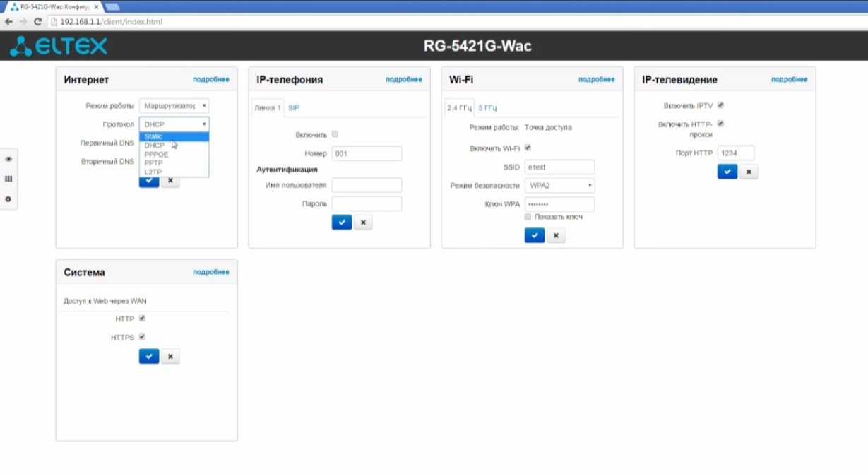Open the SIP tab in IP-телефония
Viewport: 868px width, 474px height.
pyautogui.click(x=294, y=108)
